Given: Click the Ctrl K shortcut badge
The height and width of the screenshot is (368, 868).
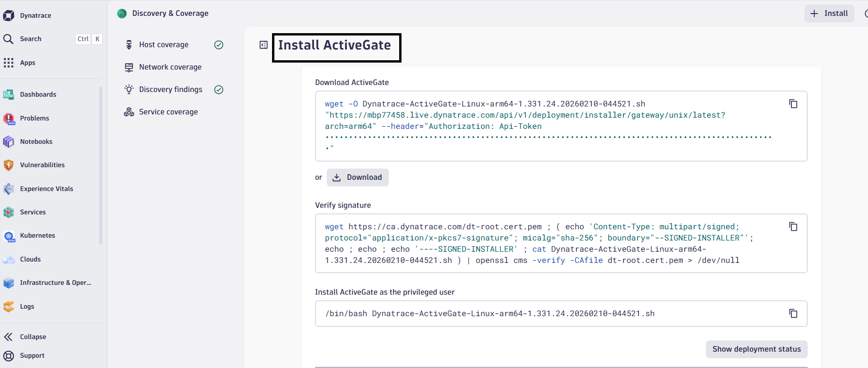Looking at the screenshot, I should coord(89,39).
